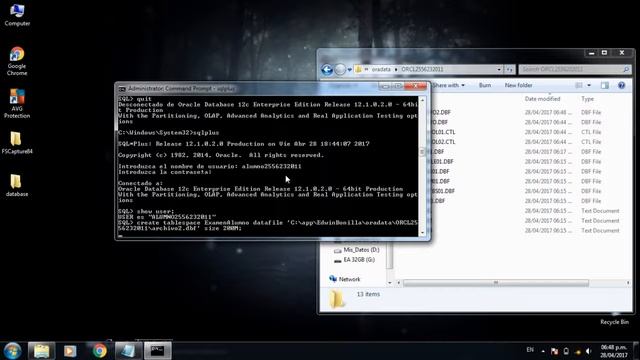This screenshot has height=360, width=640.
Task: Select EA 32GB (G:) drive in navigation pane
Action: tap(354, 260)
